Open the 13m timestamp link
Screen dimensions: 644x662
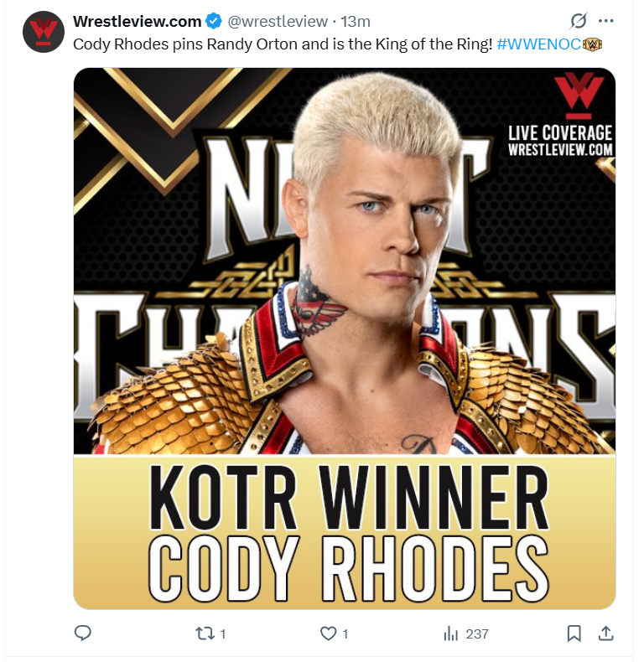click(x=356, y=21)
